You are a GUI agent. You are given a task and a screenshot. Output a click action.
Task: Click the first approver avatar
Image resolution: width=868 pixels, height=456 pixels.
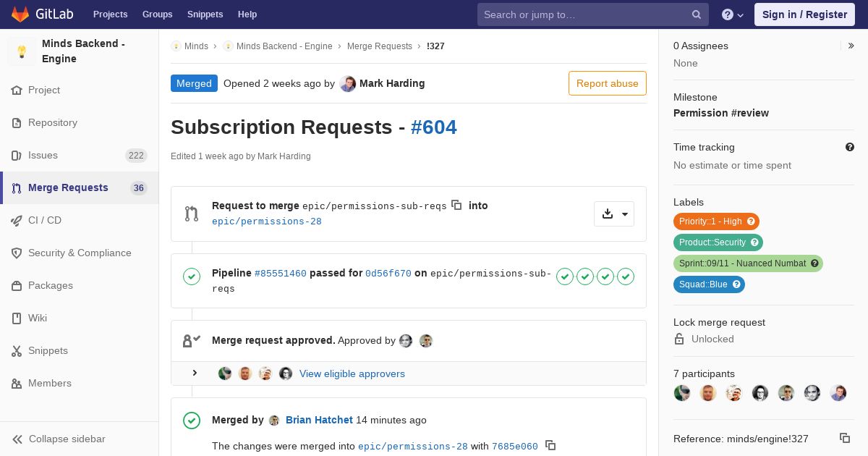pyautogui.click(x=406, y=341)
